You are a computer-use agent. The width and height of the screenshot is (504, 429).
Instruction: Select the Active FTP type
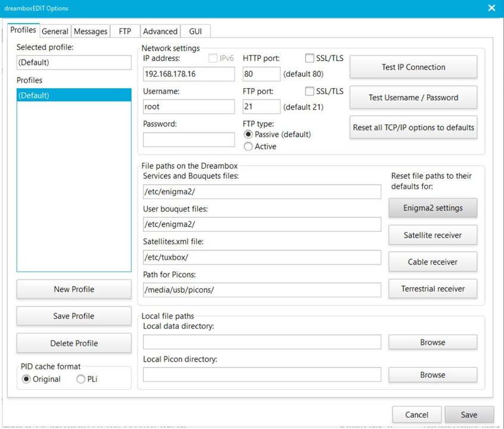point(248,146)
